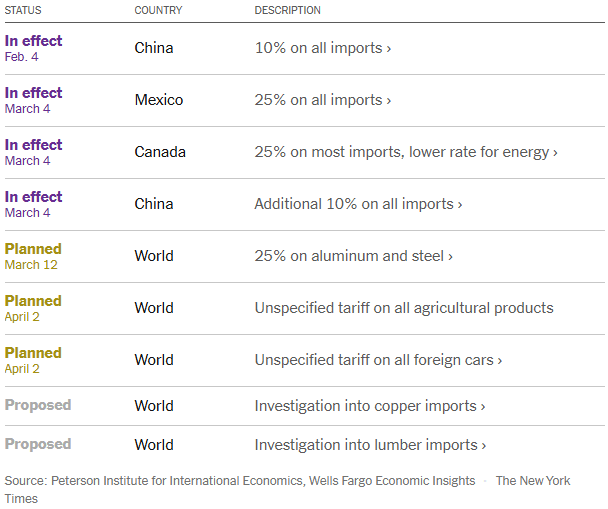Image resolution: width=608 pixels, height=509 pixels.
Task: Click the Canada country cell
Action: (x=160, y=152)
